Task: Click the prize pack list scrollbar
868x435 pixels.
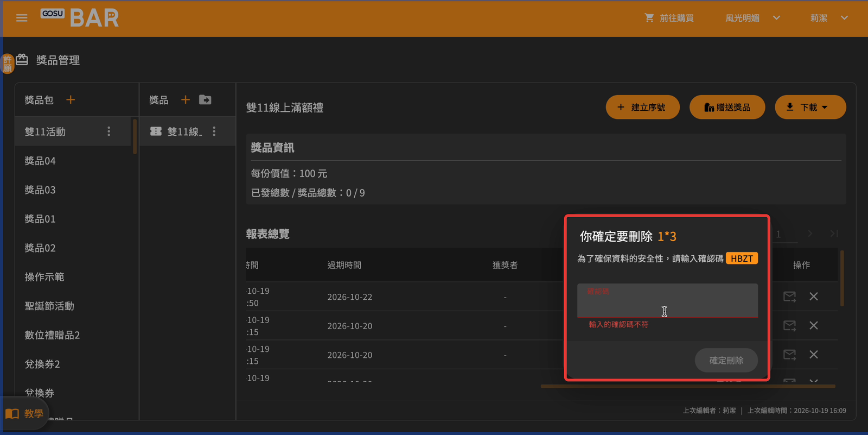Action: coord(135,137)
